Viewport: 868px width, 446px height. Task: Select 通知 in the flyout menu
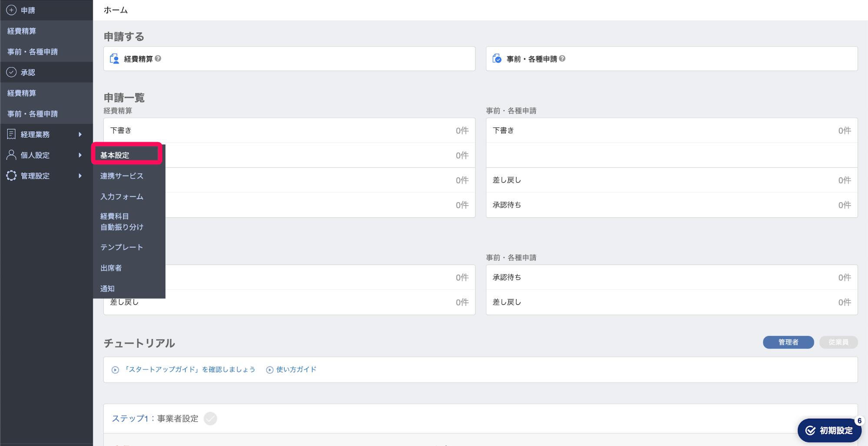coord(129,288)
